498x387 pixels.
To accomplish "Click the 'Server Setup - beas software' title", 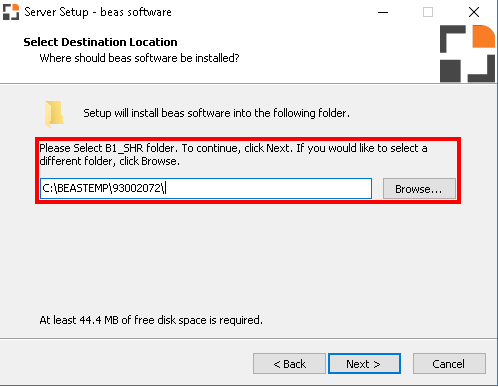I will [x=98, y=12].
